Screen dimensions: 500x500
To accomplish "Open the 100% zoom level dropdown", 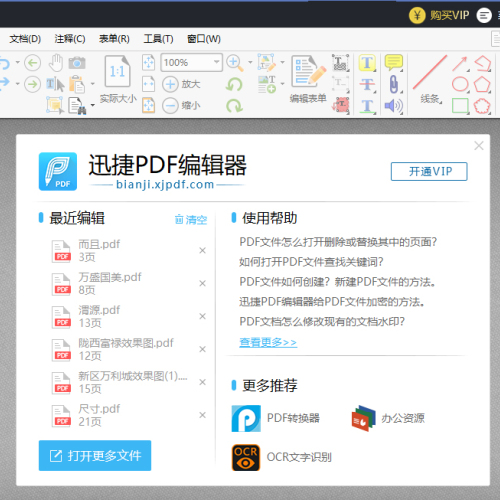I will click(x=217, y=62).
